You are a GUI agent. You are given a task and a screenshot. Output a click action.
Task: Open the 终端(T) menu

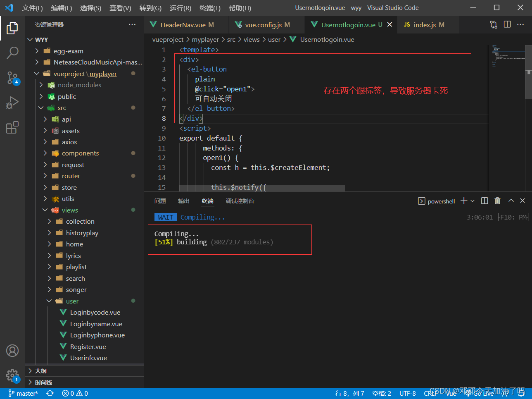[x=210, y=8]
